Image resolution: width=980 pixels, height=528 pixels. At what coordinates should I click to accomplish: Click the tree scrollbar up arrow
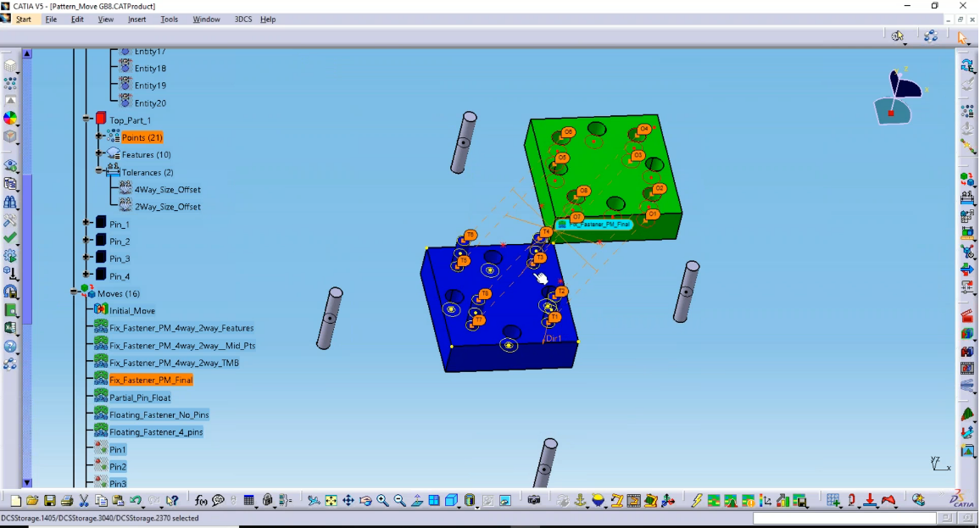tap(27, 53)
